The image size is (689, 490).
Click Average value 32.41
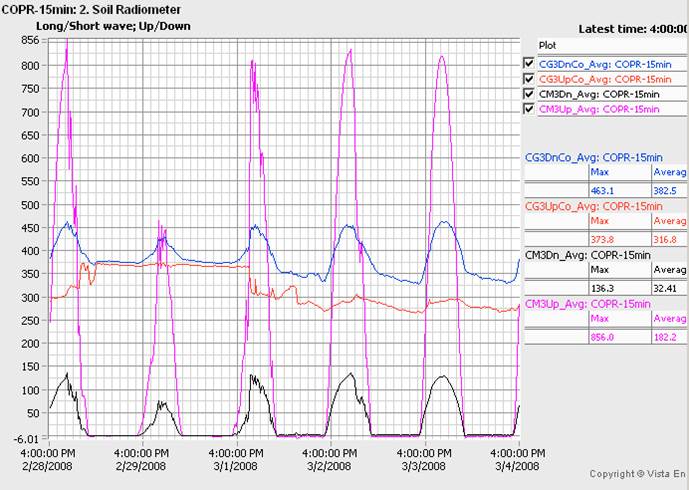(x=665, y=289)
